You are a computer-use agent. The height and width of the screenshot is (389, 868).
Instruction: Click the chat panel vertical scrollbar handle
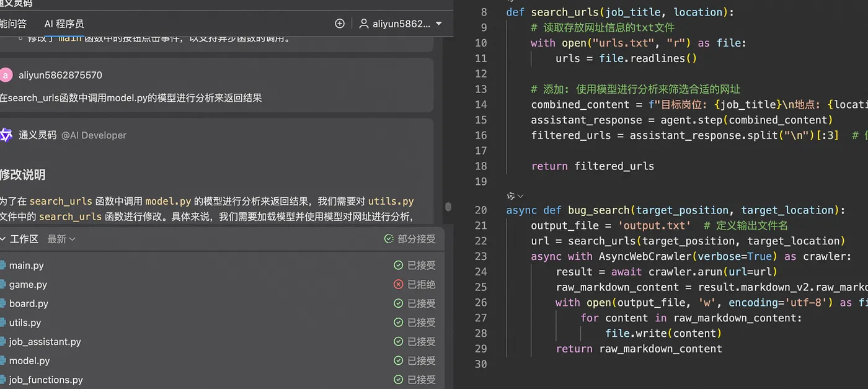point(448,207)
